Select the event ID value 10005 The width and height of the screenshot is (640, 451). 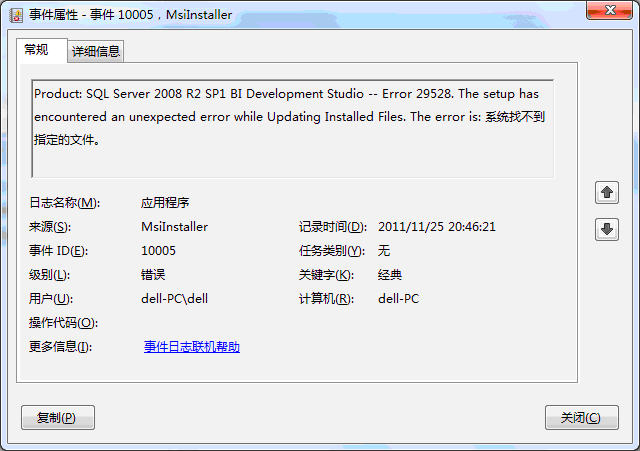(158, 251)
